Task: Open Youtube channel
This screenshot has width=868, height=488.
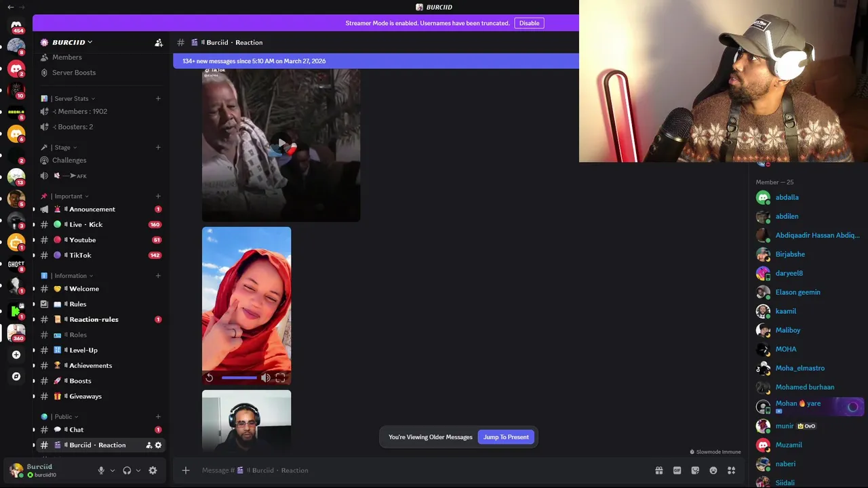Action: pos(100,240)
